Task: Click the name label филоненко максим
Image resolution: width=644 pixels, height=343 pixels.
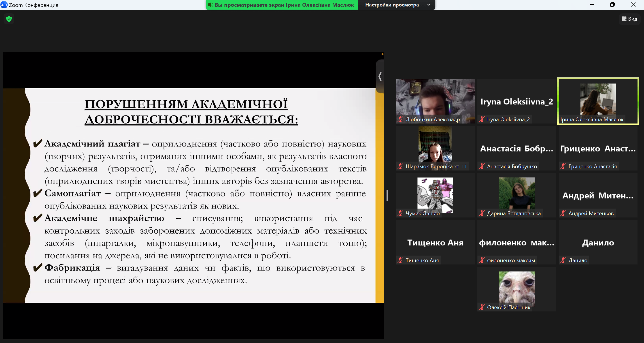Action: tap(511, 260)
